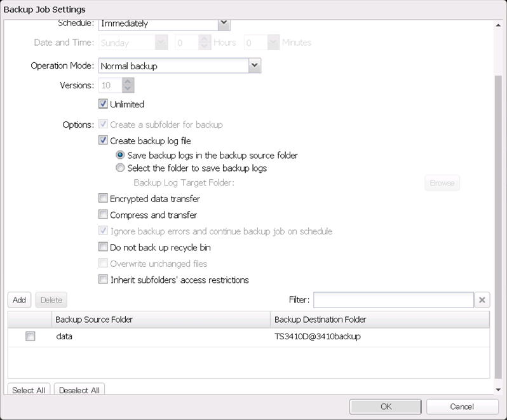Confirm settings with OK button

(386, 407)
